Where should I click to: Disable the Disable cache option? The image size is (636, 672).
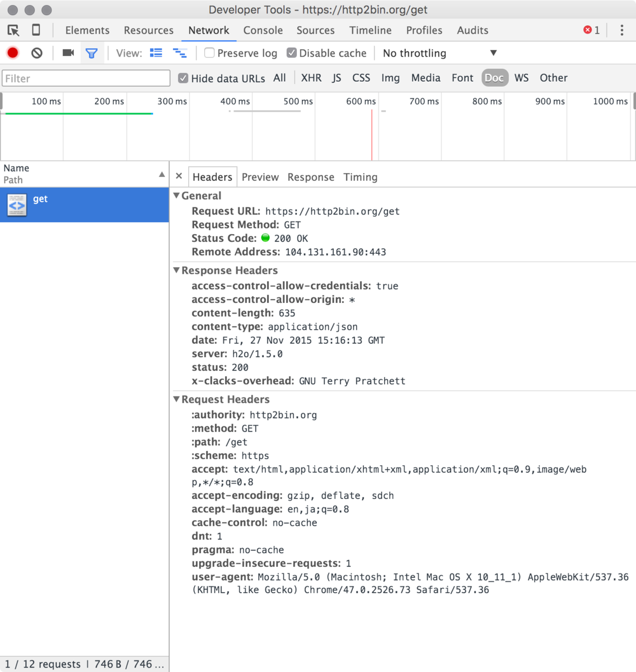pos(292,53)
